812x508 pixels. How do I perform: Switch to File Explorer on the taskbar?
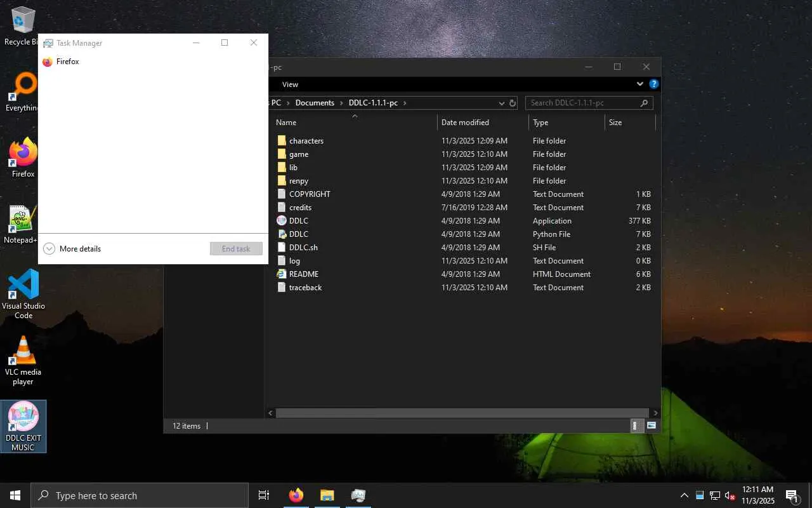327,495
